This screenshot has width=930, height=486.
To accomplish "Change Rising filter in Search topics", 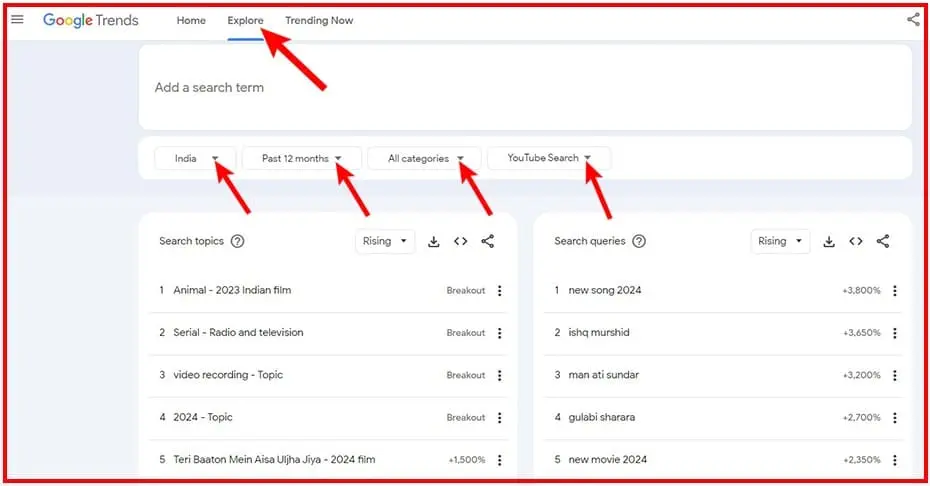I will pos(385,241).
